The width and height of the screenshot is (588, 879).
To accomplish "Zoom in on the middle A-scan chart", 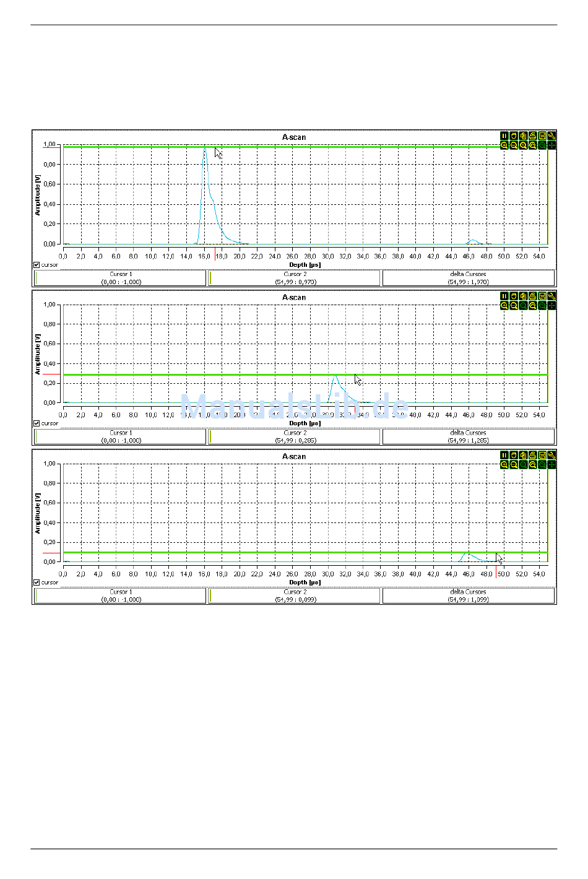I will tap(504, 306).
